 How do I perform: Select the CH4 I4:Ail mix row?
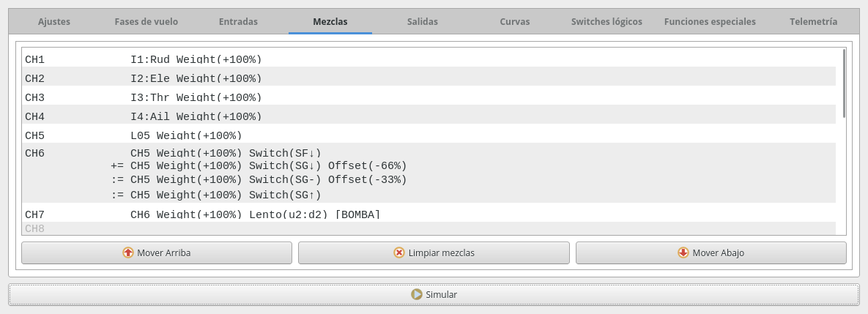pos(196,116)
